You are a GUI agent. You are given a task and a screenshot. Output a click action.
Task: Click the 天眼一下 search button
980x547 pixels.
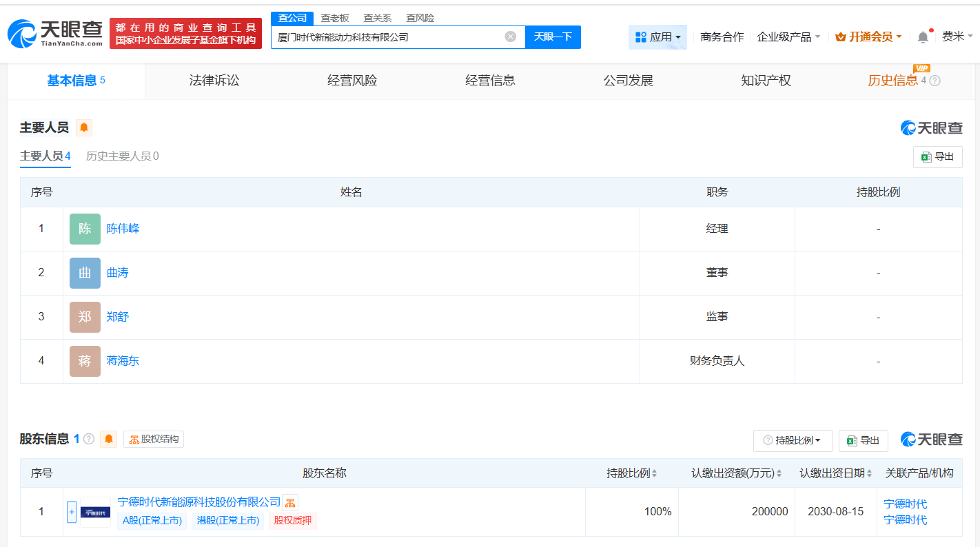(553, 37)
